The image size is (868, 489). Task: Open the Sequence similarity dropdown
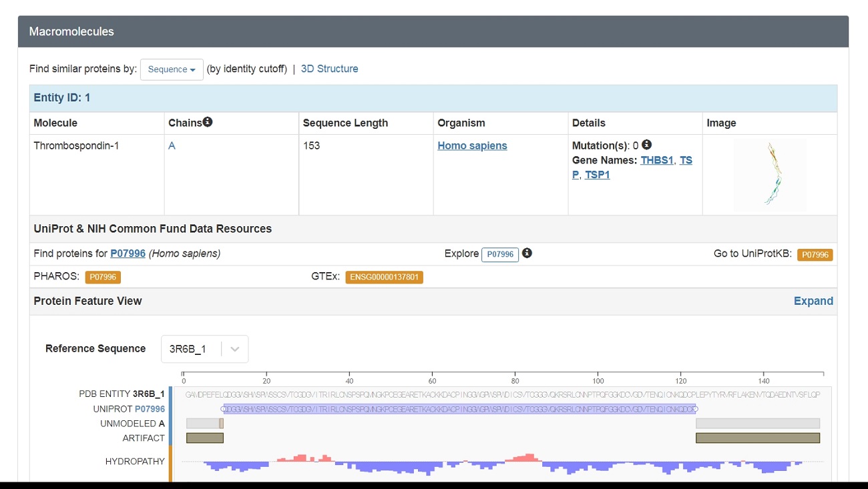[172, 69]
